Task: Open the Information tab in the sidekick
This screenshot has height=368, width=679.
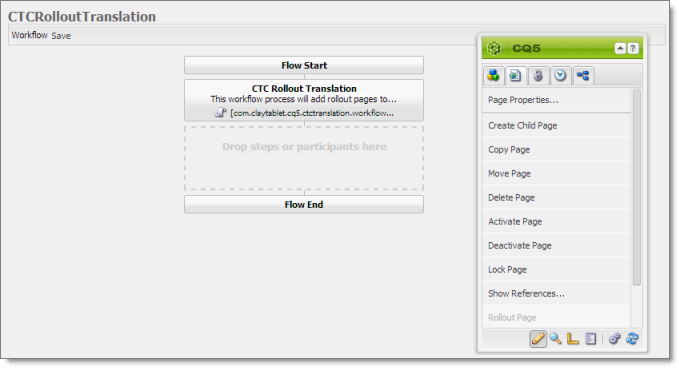Action: 538,76
